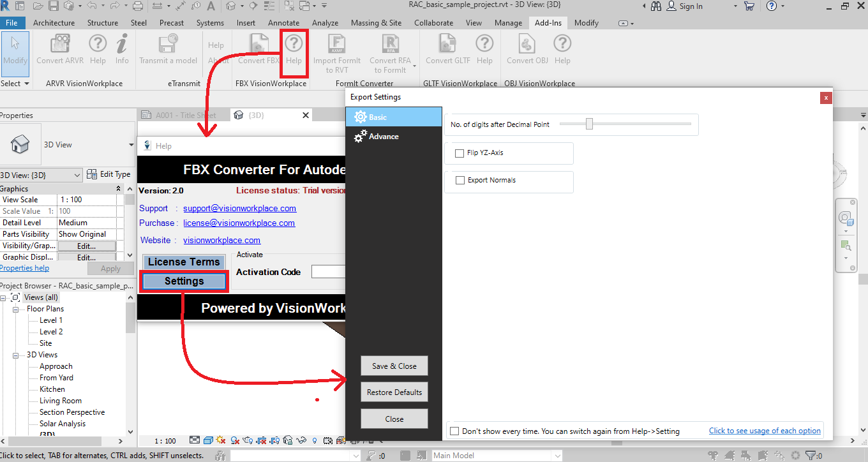Image resolution: width=868 pixels, height=462 pixels.
Task: Toggle the Flip YZ-Axis checkbox
Action: point(460,153)
